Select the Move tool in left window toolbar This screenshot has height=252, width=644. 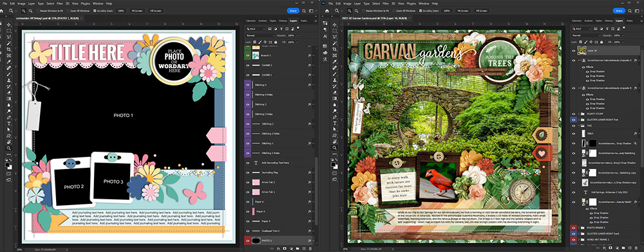pyautogui.click(x=8, y=24)
